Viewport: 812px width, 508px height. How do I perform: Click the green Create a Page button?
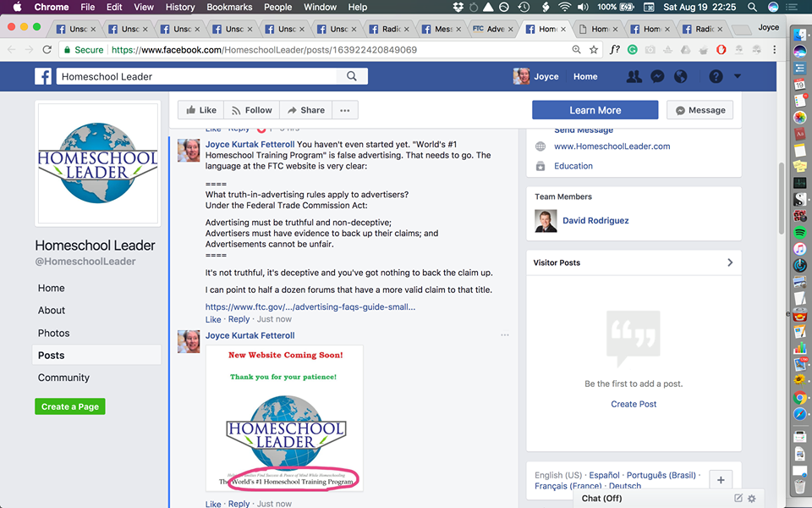click(x=70, y=406)
